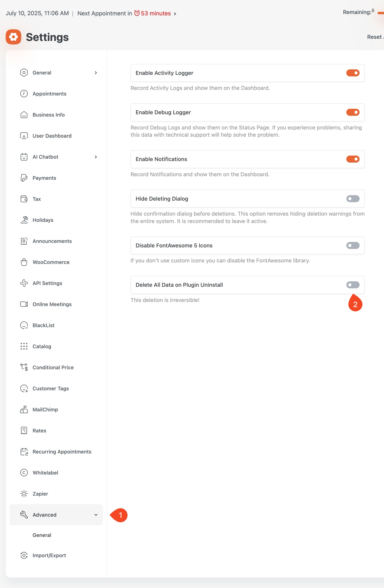The width and height of the screenshot is (384, 588).
Task: Open Zapier using its starburst icon
Action: (24, 494)
